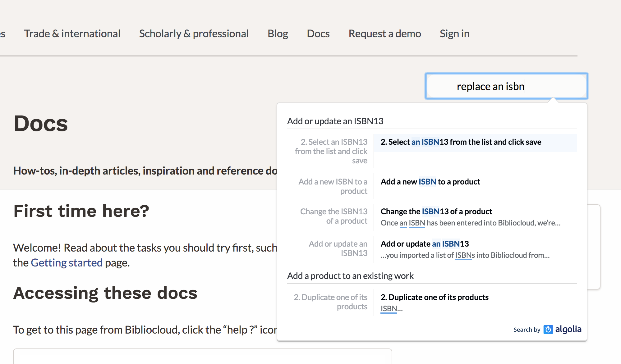621x364 pixels.
Task: Click the Algolia logo icon
Action: (548, 330)
